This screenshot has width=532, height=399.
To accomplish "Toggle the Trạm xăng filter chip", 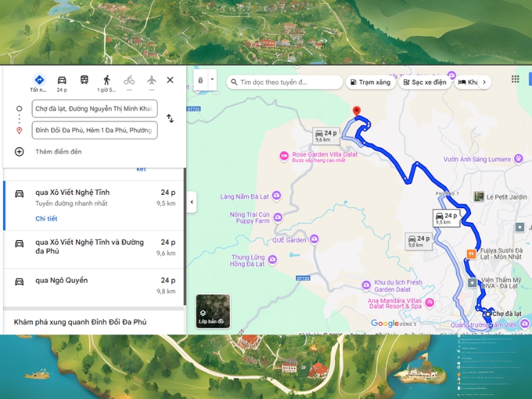I will click(x=370, y=82).
